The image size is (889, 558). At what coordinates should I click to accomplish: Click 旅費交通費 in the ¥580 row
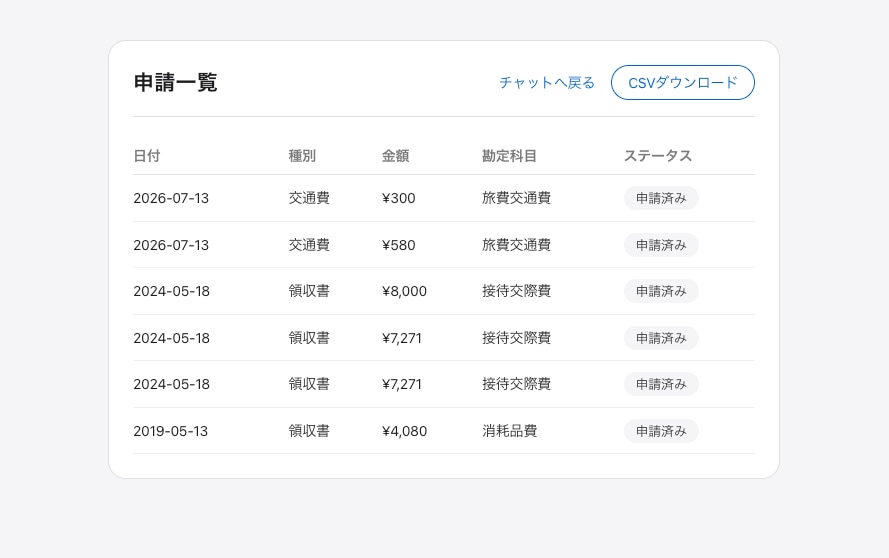point(517,245)
